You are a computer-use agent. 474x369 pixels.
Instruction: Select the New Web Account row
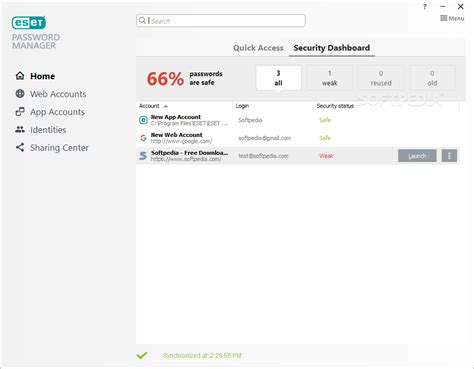click(298, 138)
